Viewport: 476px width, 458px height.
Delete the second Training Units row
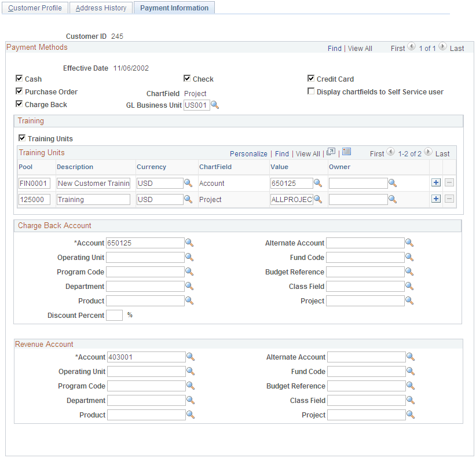point(449,199)
